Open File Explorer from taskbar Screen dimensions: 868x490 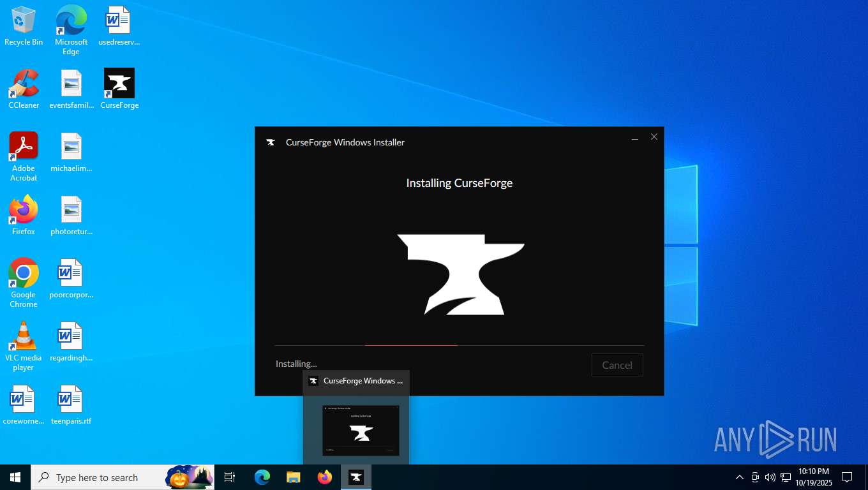pyautogui.click(x=294, y=477)
